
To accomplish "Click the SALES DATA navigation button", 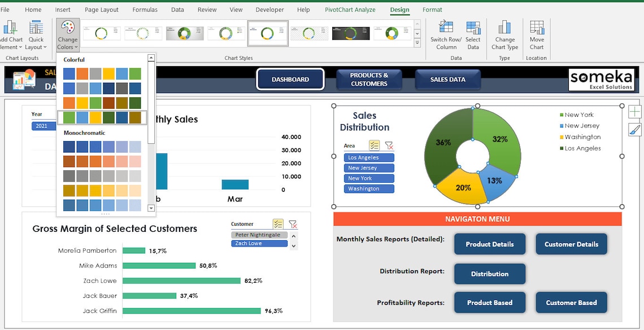I will pos(447,79).
